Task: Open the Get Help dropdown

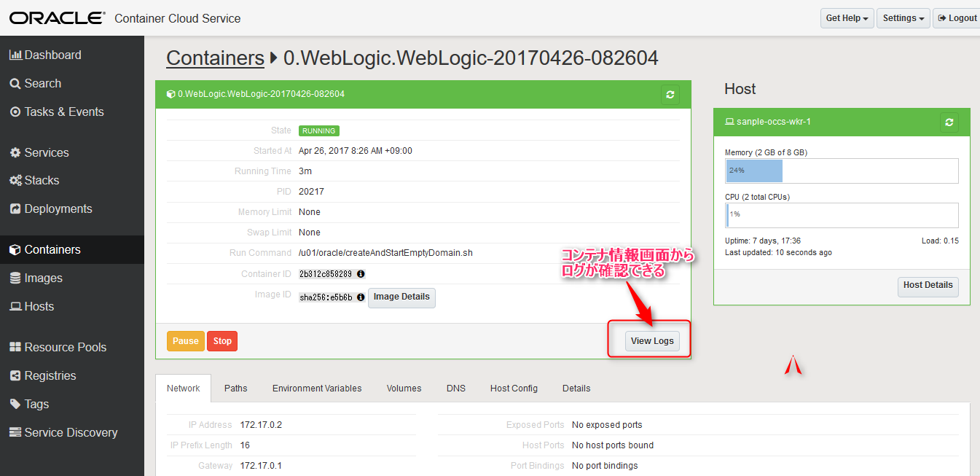Action: [x=847, y=18]
